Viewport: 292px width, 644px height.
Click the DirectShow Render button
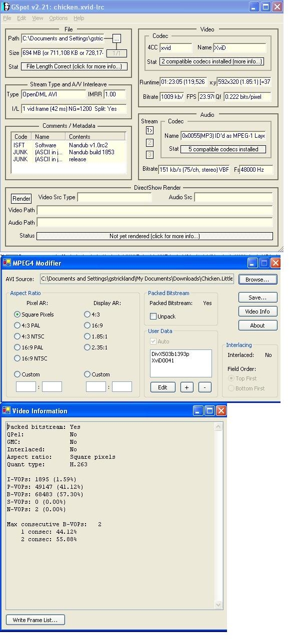point(21,198)
